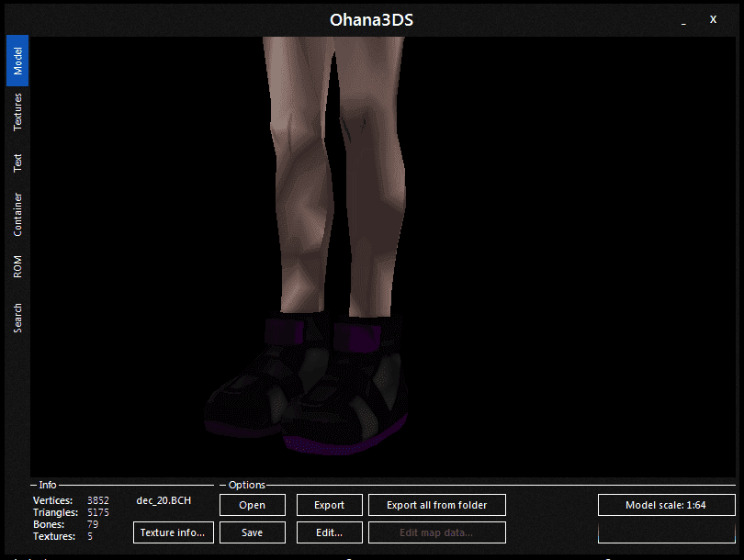
Task: Switch to the Textures side tab
Action: 17,112
